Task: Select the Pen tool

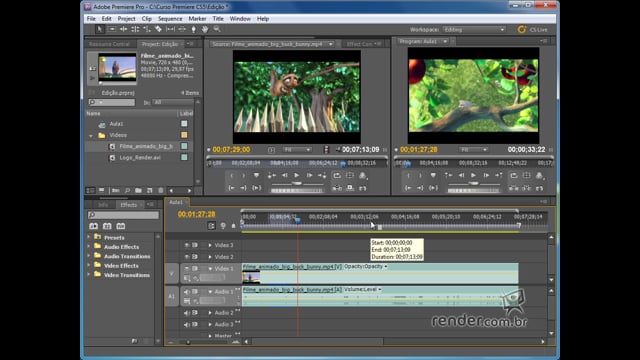Action: click(x=193, y=29)
